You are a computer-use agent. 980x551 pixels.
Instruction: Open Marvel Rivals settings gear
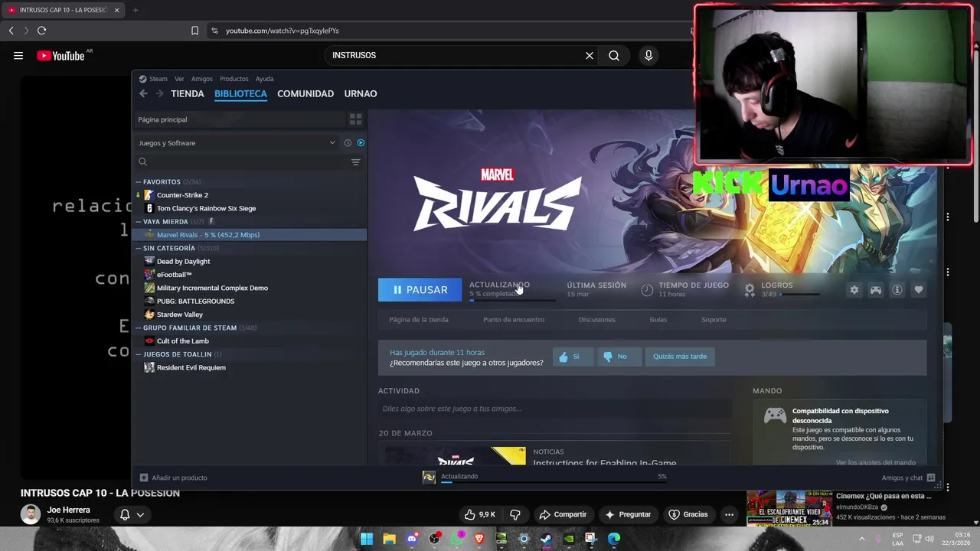pos(854,290)
